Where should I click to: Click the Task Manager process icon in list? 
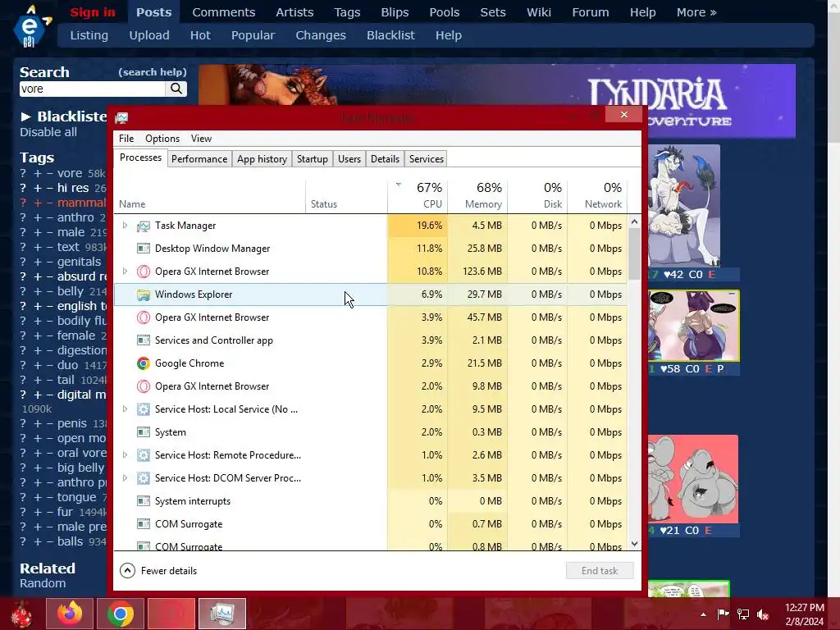tap(143, 226)
